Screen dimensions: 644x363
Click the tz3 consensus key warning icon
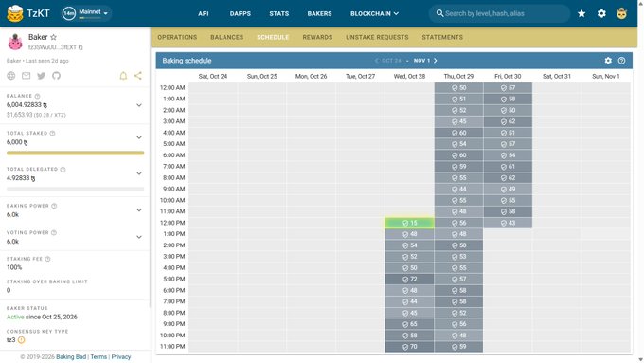22,340
